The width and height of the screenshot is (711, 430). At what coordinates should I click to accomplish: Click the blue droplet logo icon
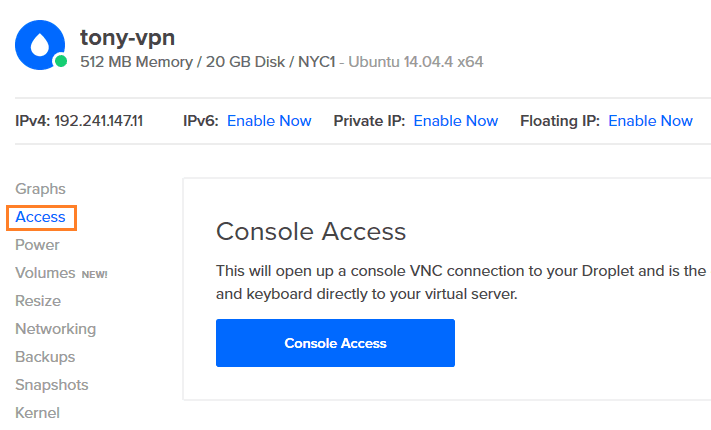[x=40, y=45]
